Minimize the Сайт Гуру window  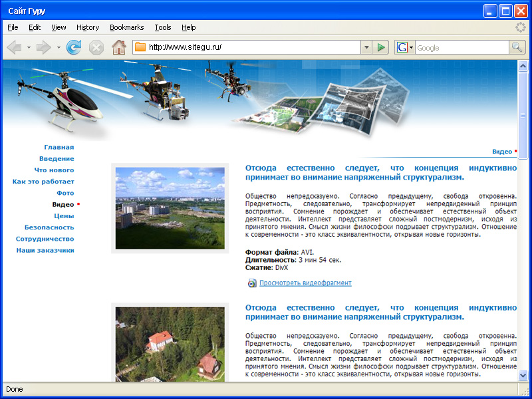(x=490, y=11)
